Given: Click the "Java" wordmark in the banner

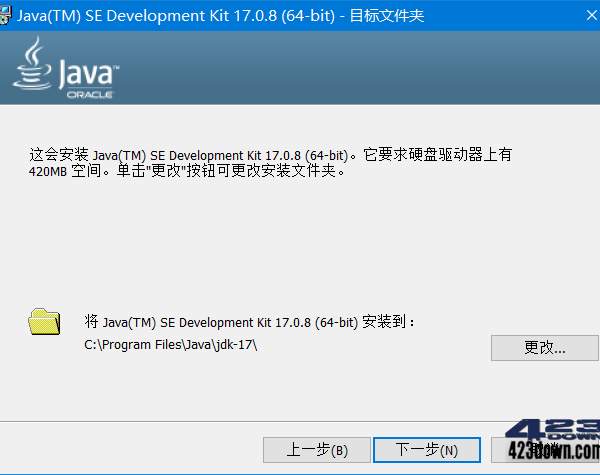Looking at the screenshot, I should pyautogui.click(x=87, y=73).
